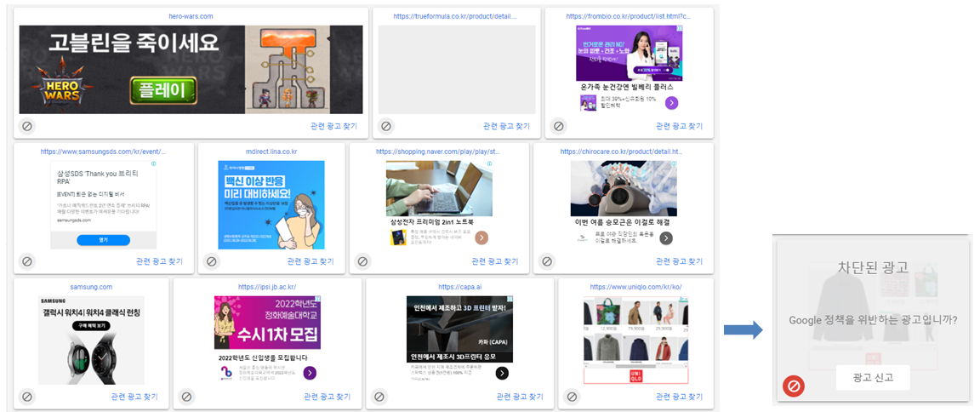
Task: Click 2022학년도 신입생을 모집합니다 headline
Action: [263, 358]
